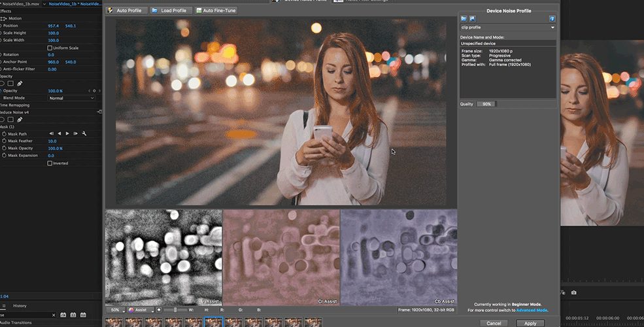Toggle 32-bit color effects filter icon
Viewport: 644px width, 327px height.
tap(73, 315)
